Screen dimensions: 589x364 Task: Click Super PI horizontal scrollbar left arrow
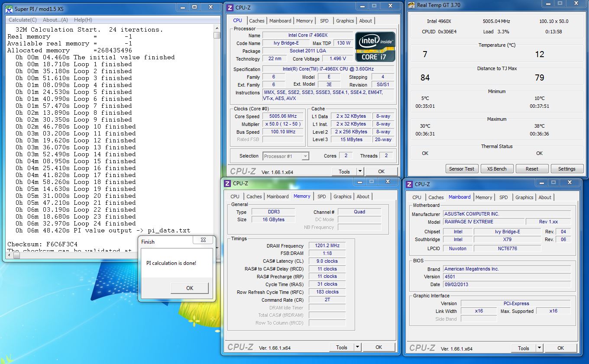click(10, 255)
